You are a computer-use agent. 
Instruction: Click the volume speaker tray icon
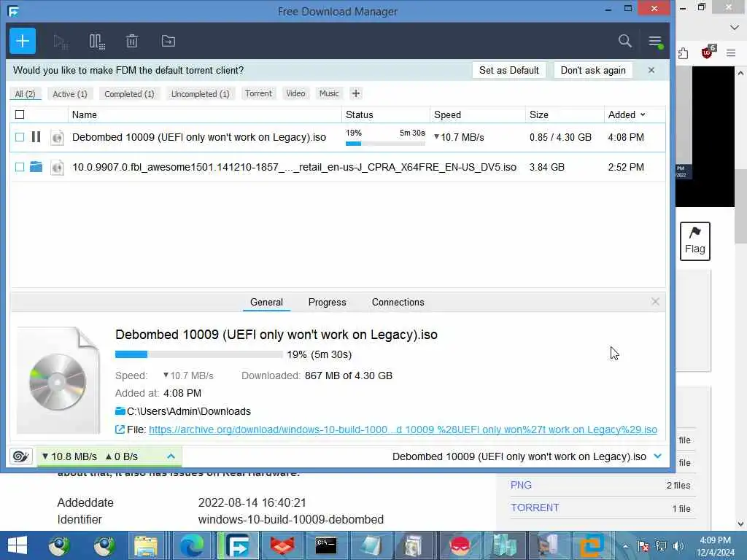pyautogui.click(x=678, y=546)
